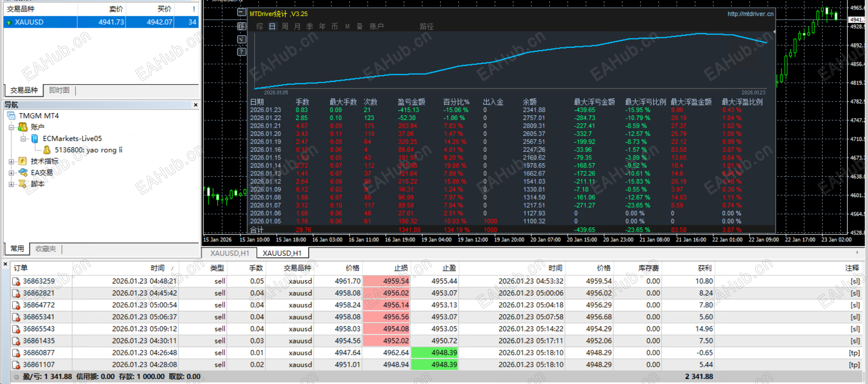Sort orders by the 获利 column header
Viewport: 868px width, 384px height.
704,268
